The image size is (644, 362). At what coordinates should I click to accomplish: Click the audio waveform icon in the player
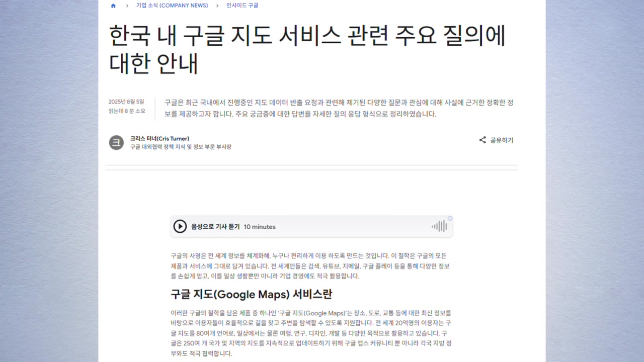(439, 226)
